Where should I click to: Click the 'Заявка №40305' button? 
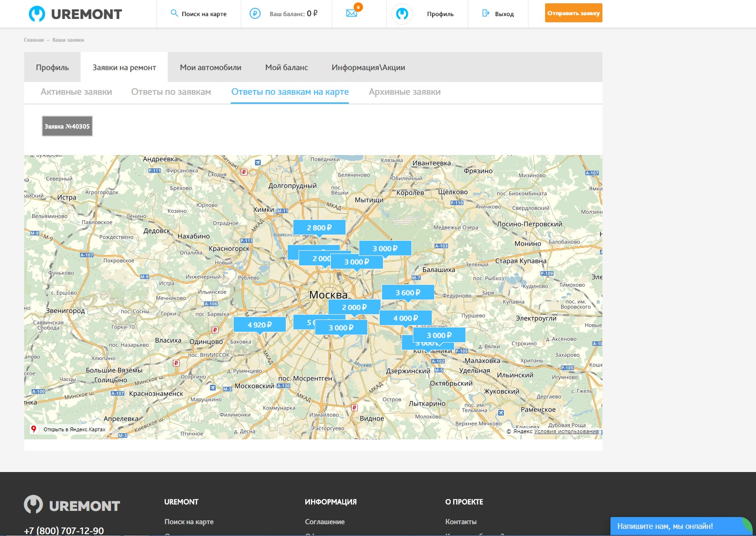pos(67,126)
